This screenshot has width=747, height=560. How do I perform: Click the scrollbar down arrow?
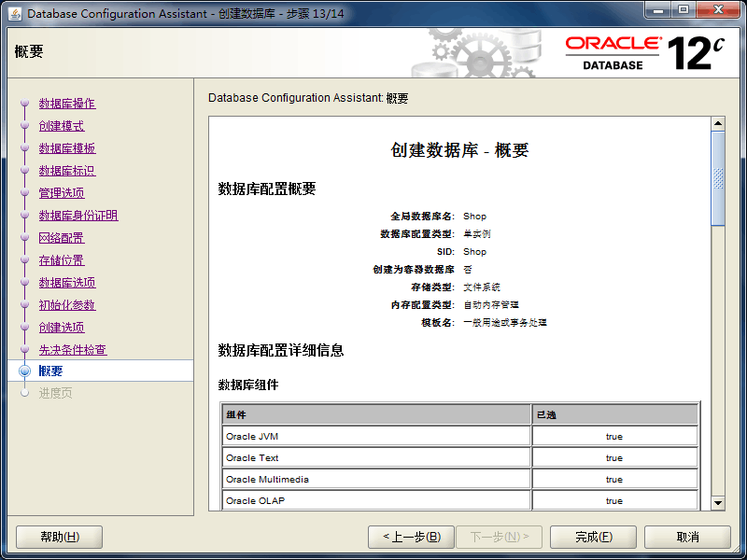click(717, 503)
